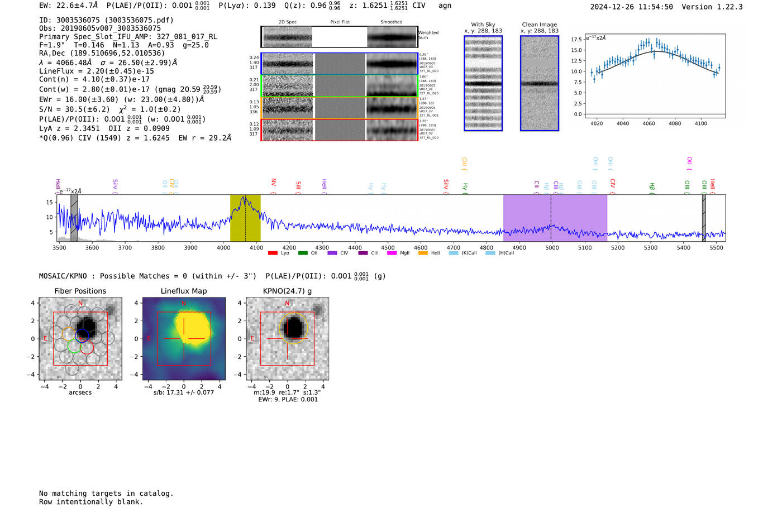This screenshot has height=532, width=782.
Task: Open the Lineflux Map image
Action: 184,339
